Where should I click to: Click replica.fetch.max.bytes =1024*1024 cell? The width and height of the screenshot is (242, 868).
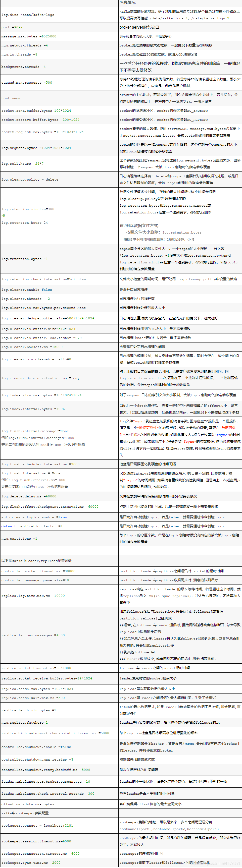coord(59,689)
